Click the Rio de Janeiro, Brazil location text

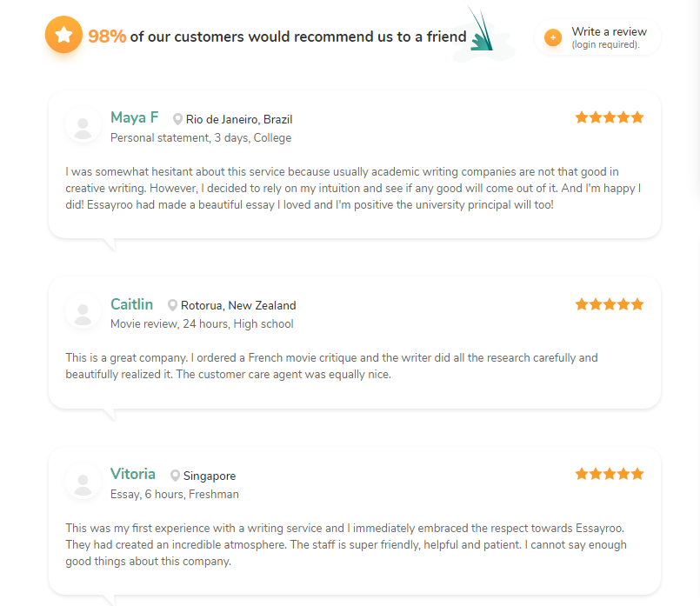239,120
